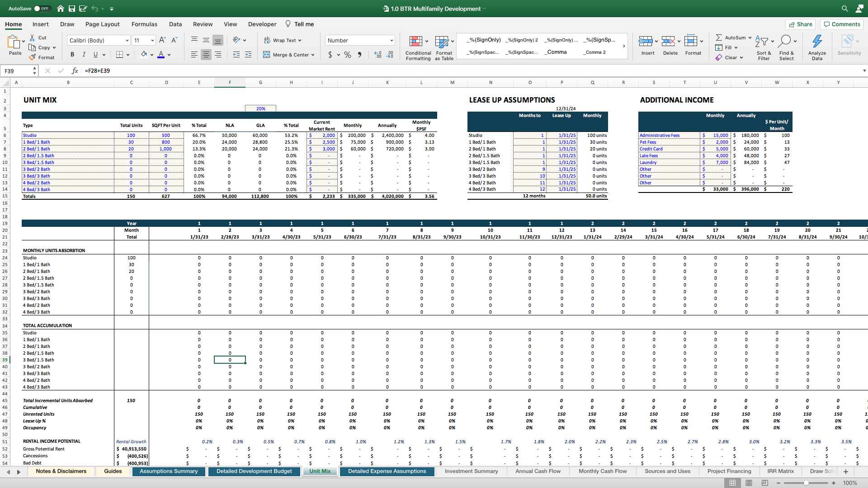This screenshot has width=868, height=488.
Task: Click the Paste clipboard icon
Action: [x=14, y=42]
